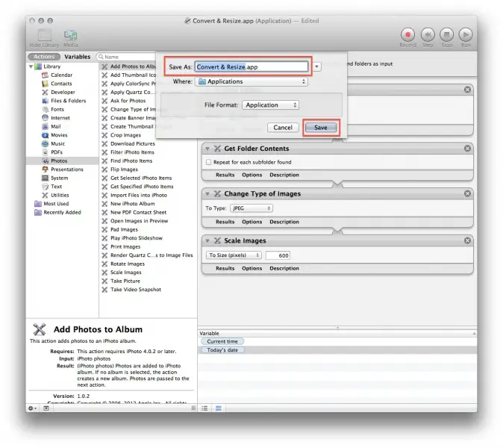Image resolution: width=503 pixels, height=448 pixels.
Task: Open the File Format dropdown
Action: [x=270, y=105]
